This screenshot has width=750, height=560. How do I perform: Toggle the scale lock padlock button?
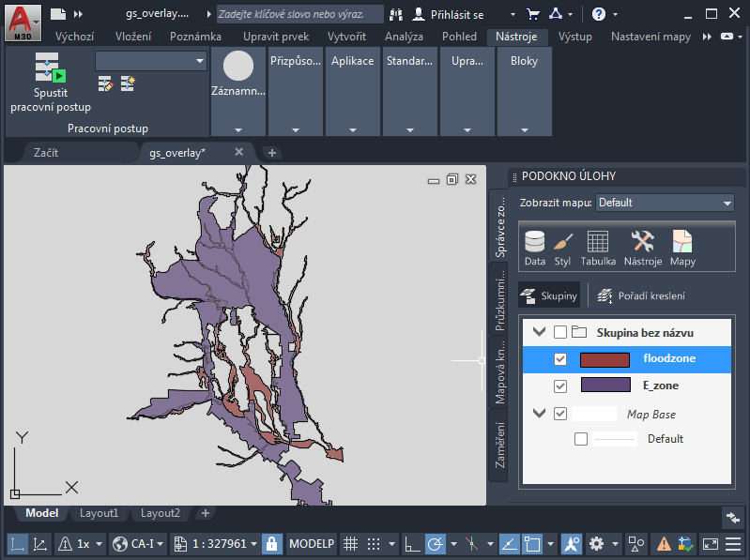(271, 544)
